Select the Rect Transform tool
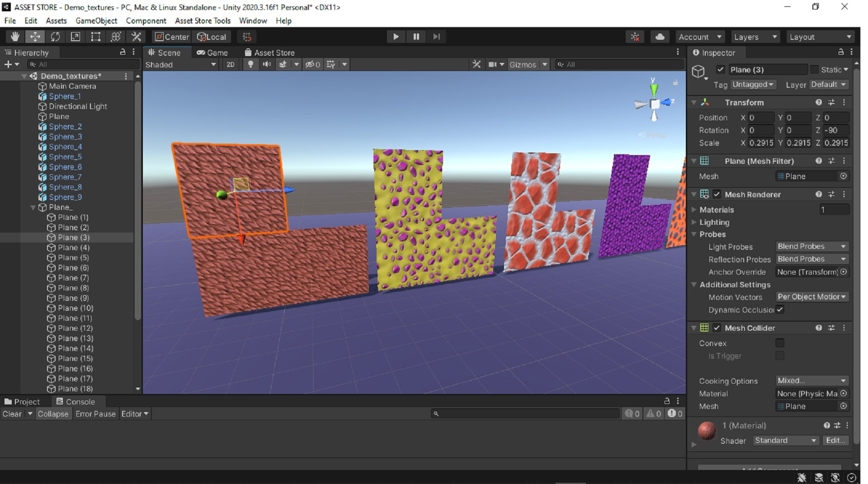 coord(95,37)
